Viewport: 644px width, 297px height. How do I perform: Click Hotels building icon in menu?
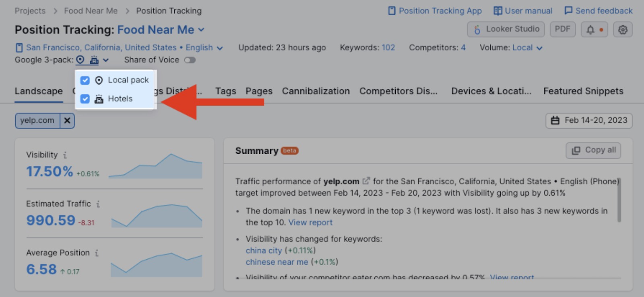click(x=99, y=99)
